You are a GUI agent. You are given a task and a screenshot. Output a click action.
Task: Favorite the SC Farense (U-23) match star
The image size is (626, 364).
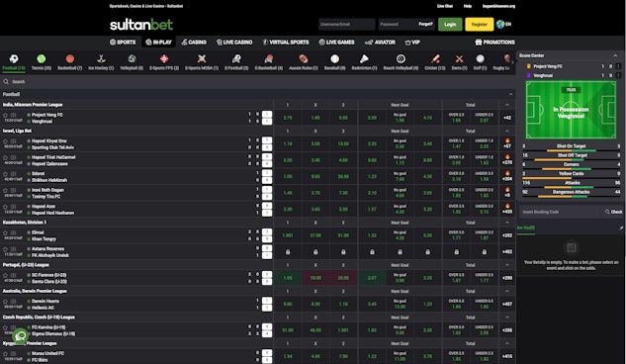click(5, 275)
